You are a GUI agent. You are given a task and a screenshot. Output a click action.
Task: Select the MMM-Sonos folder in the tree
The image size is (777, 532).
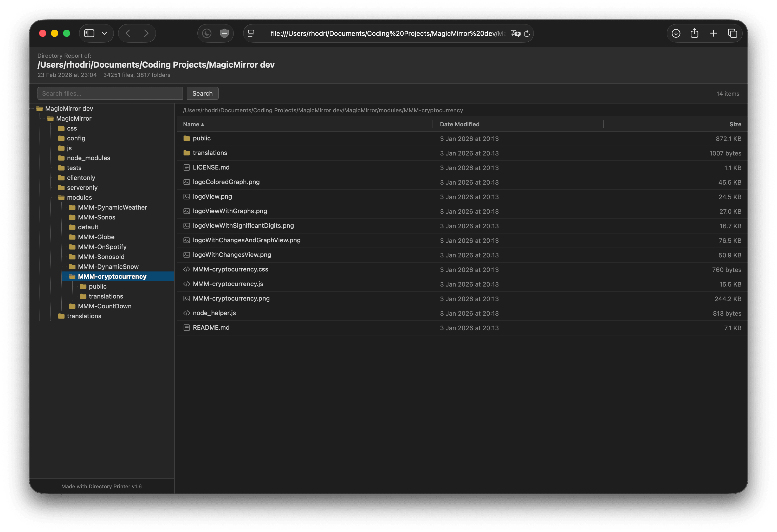click(96, 217)
